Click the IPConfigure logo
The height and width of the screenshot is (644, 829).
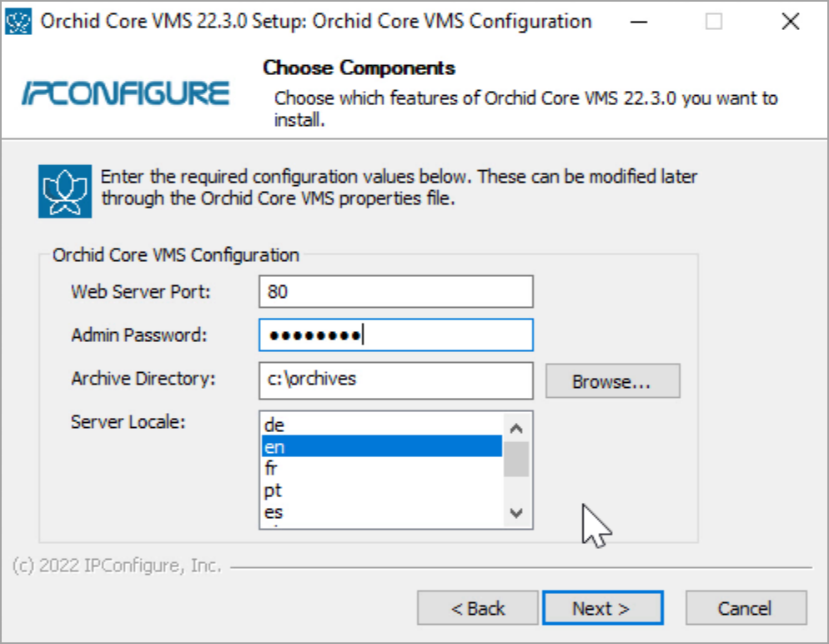125,93
